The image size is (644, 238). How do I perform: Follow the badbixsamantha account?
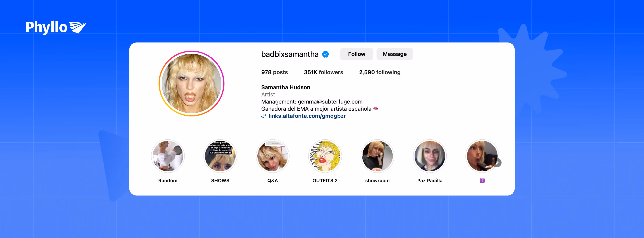click(x=357, y=54)
